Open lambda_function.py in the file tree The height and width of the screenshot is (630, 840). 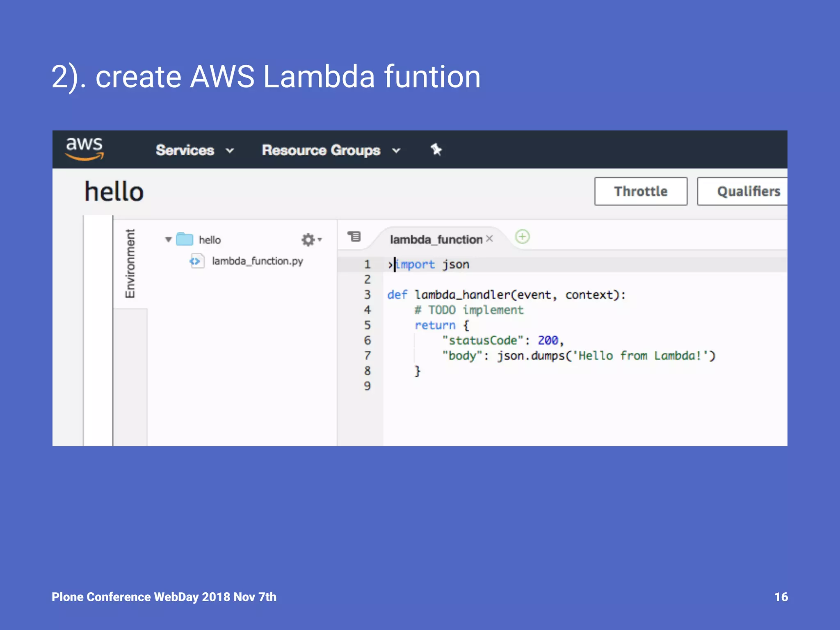pos(257,261)
